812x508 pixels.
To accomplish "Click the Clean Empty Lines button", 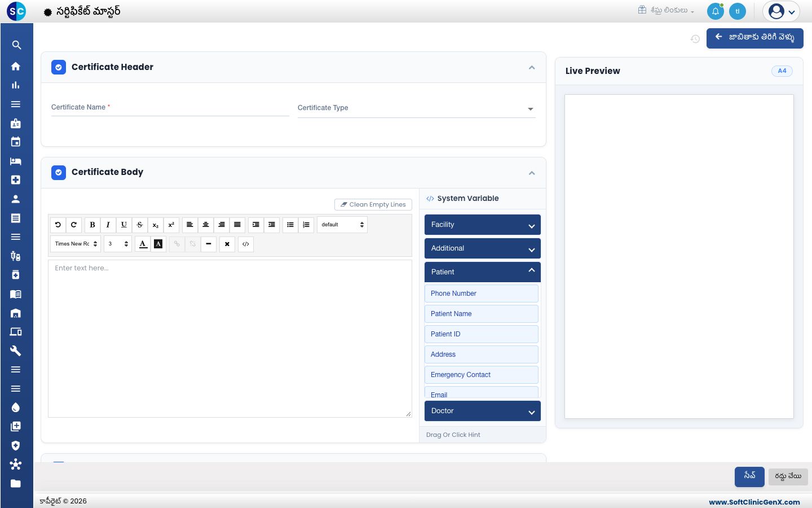I will pyautogui.click(x=373, y=204).
